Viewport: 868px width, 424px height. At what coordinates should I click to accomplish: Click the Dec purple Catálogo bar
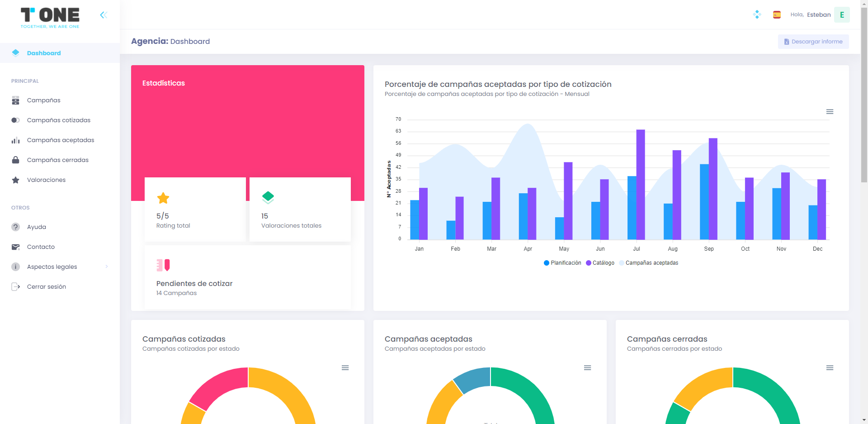coord(821,210)
